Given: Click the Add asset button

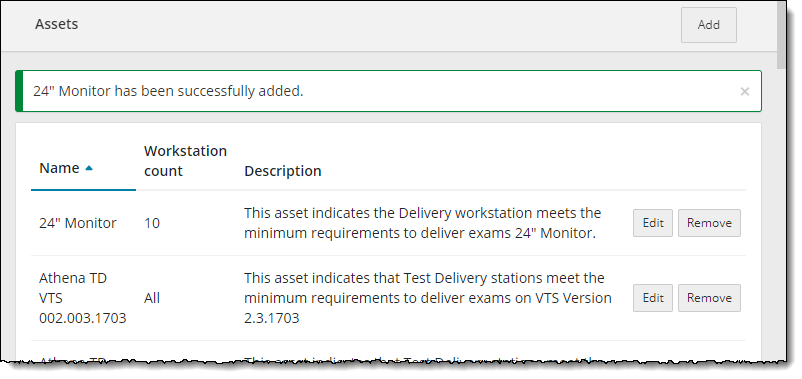Looking at the screenshot, I should coord(708,25).
